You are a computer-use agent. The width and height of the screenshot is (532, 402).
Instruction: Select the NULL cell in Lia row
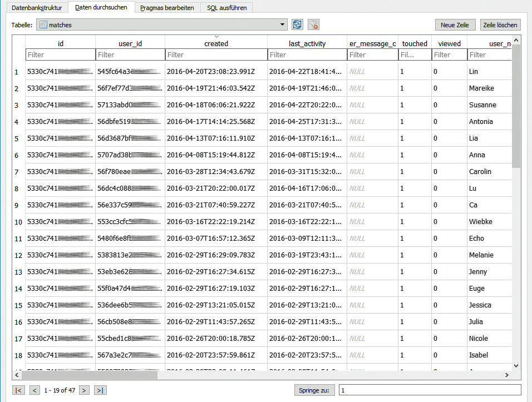pos(372,138)
